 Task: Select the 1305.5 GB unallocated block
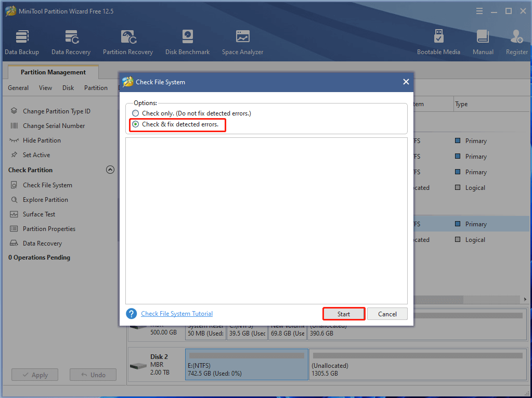coord(418,364)
